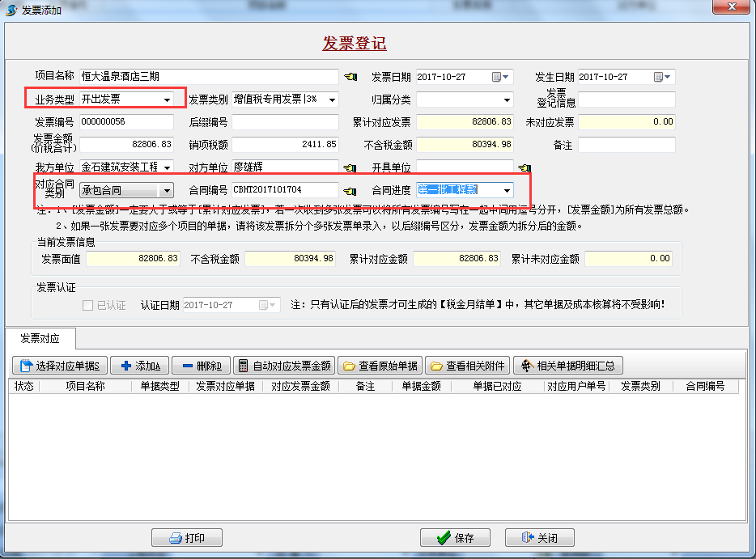Open the 发票日期 calendar picker

coord(501,77)
